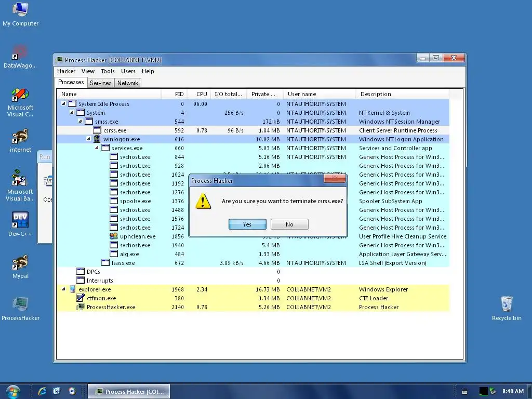
Task: Open the Mypal browser shortcut
Action: (20, 267)
